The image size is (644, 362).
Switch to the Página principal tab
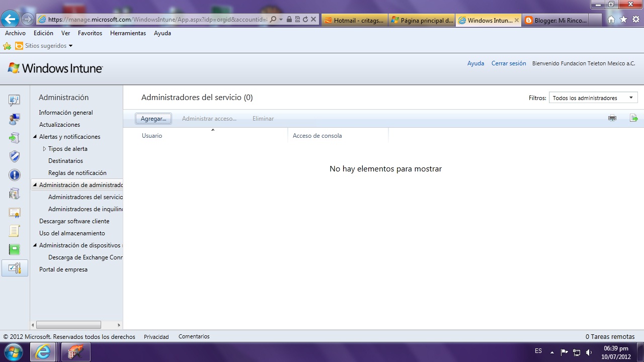click(422, 20)
